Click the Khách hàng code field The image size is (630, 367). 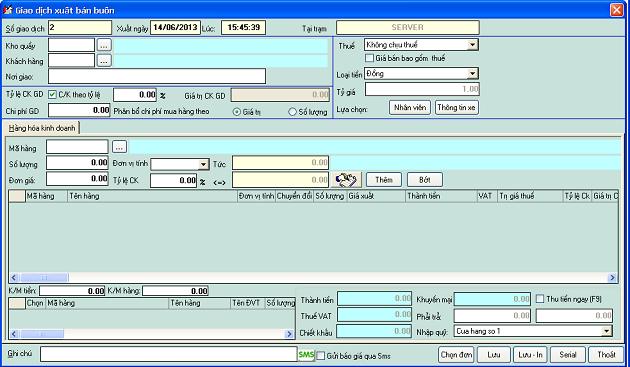pos(72,60)
